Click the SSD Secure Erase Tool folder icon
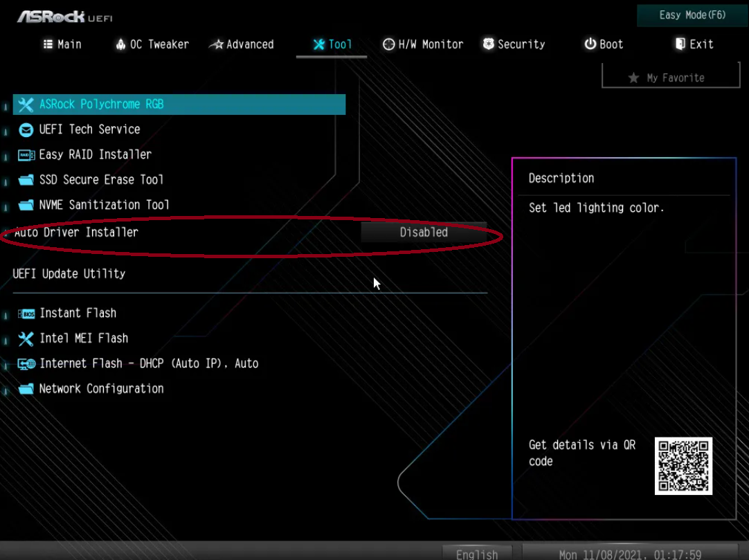749x560 pixels. coord(26,180)
